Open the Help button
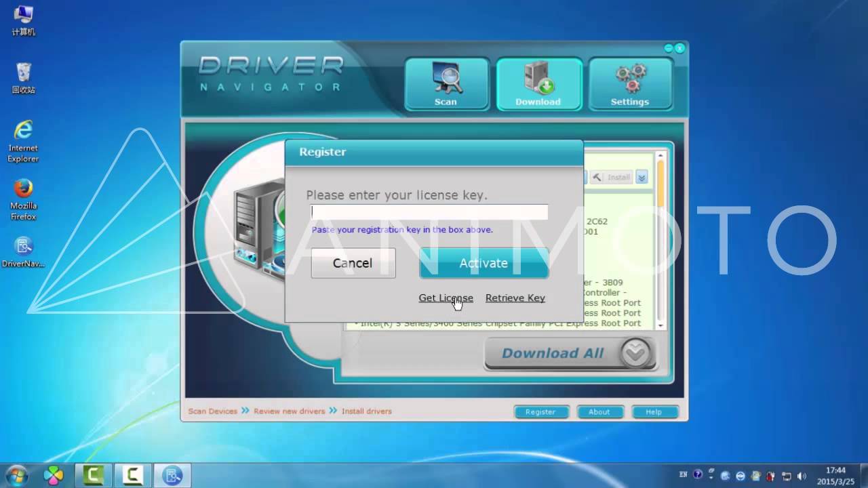The width and height of the screenshot is (868, 488). 654,412
